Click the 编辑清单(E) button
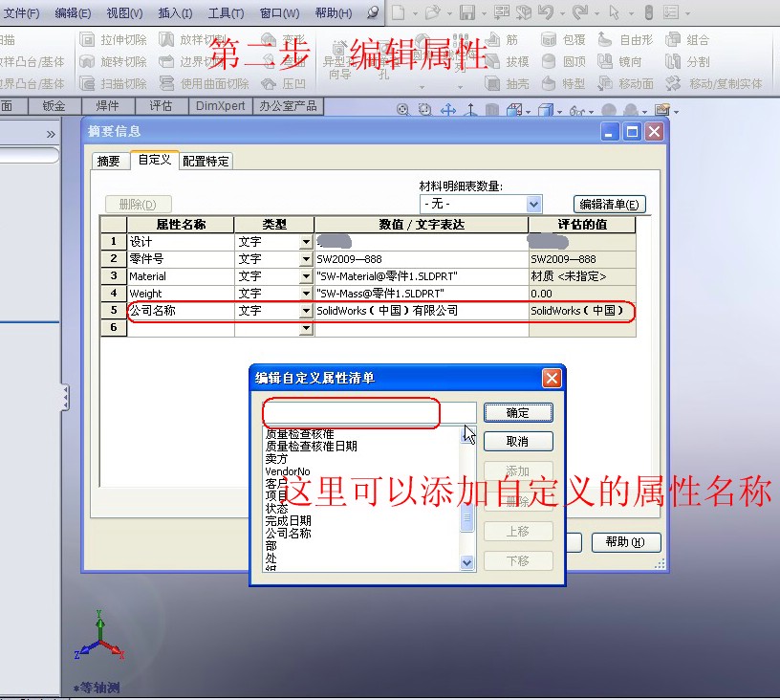780x700 pixels. coord(610,204)
